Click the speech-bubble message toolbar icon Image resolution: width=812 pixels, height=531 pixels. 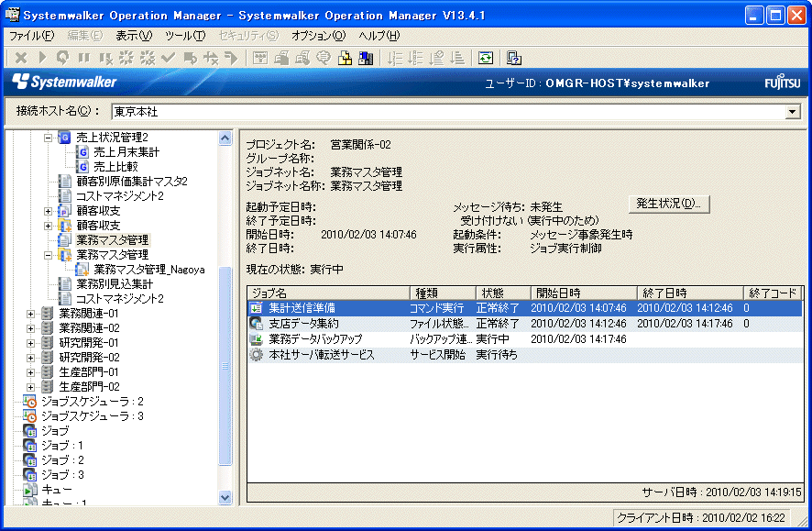[x=324, y=58]
